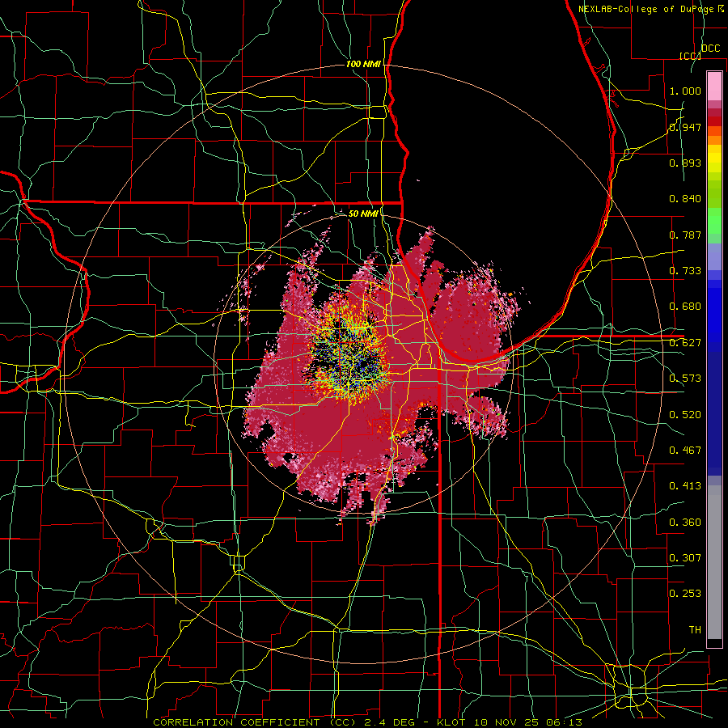Pick the light pink band of color scale
The width and height of the screenshot is (728, 728).
tap(714, 86)
